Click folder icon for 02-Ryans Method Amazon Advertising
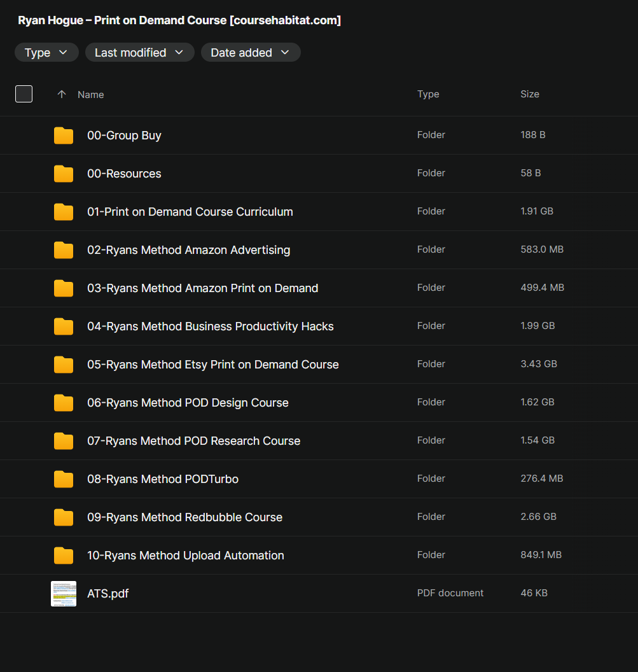 64,250
